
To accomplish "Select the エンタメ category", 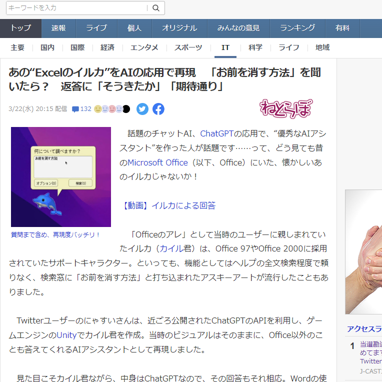I will (144, 48).
